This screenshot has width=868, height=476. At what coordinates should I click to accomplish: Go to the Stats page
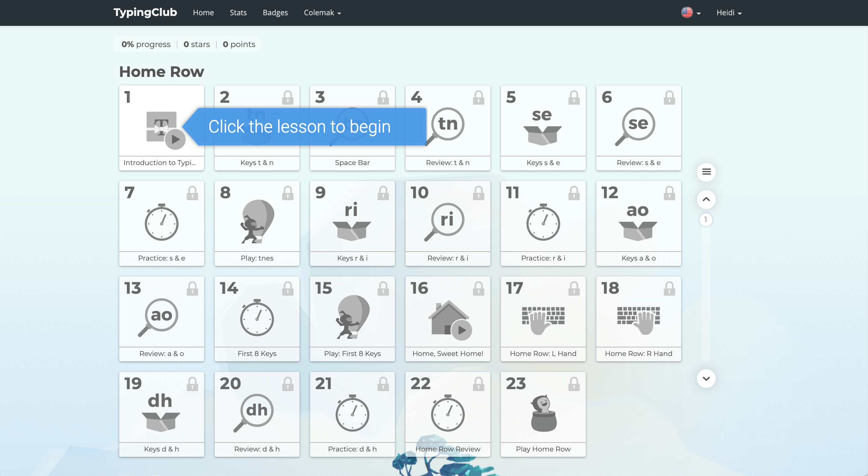tap(238, 13)
